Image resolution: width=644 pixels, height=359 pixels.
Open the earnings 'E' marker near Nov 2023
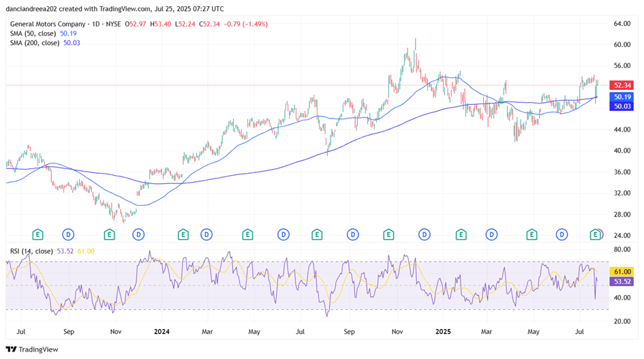(x=109, y=234)
